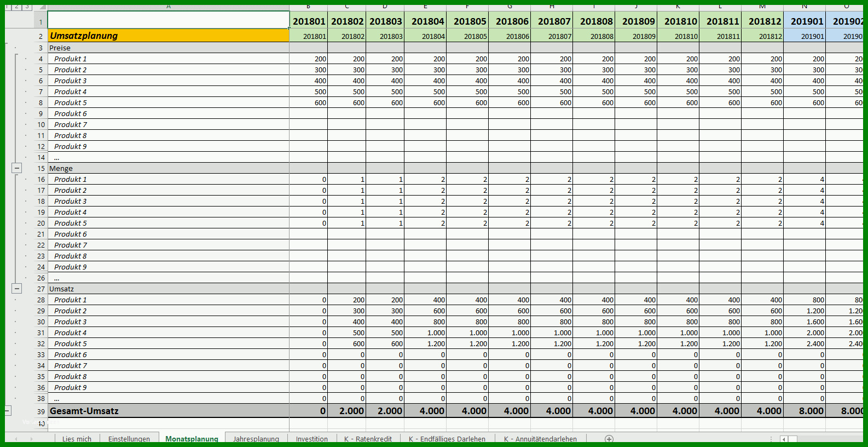Image resolution: width=868 pixels, height=447 pixels.
Task: Click Umsatz 1.600 for Produkt 3 in 201901
Action: (x=805, y=322)
